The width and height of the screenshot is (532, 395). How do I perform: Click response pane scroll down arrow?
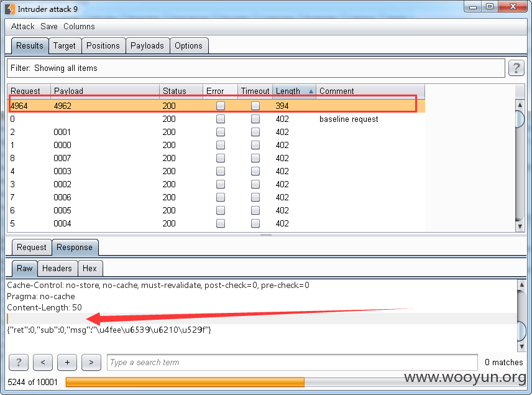(521, 346)
